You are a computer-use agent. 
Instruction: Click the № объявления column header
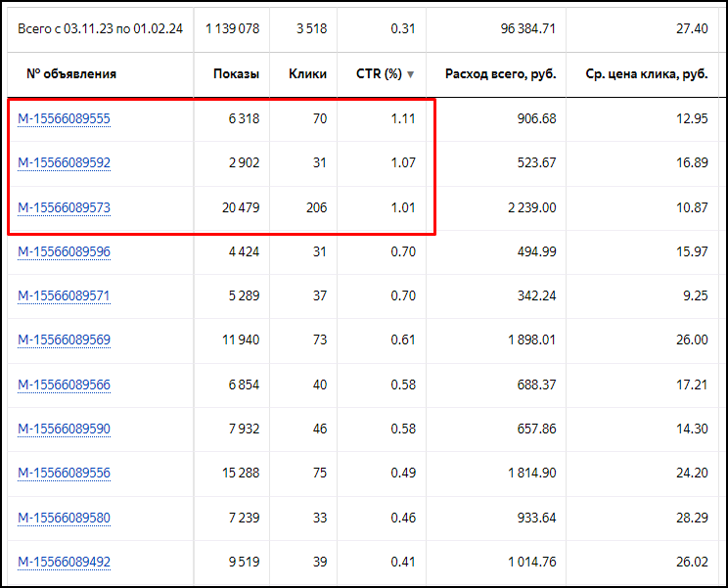[x=71, y=74]
